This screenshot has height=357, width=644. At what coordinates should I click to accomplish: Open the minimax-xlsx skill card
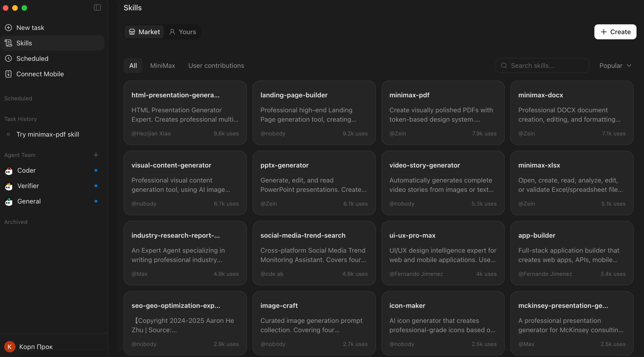click(x=572, y=183)
